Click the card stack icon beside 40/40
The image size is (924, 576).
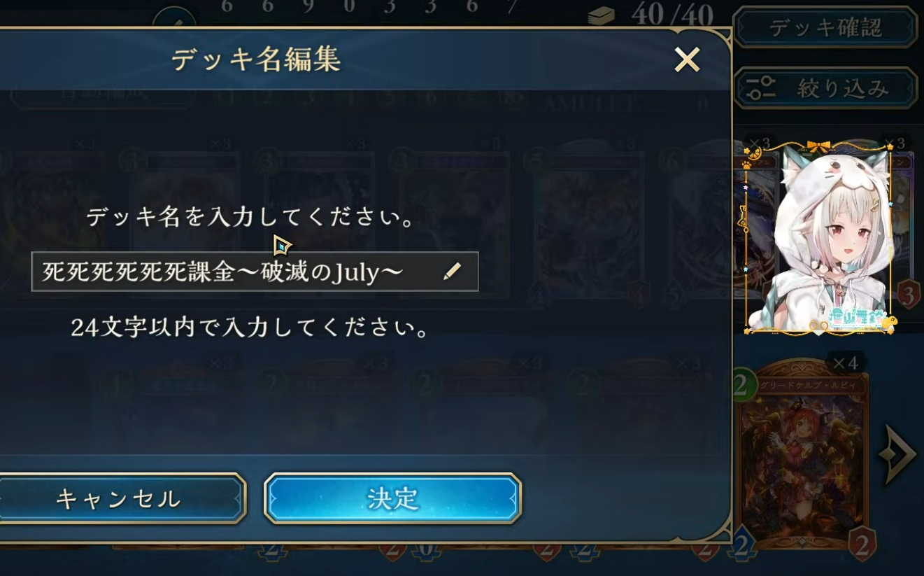tap(602, 15)
